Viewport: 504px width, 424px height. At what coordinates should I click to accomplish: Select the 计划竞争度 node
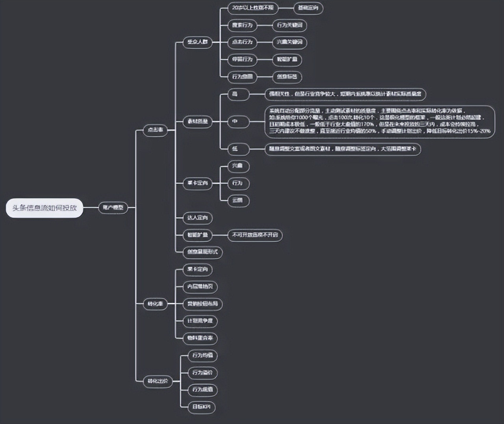click(x=200, y=321)
